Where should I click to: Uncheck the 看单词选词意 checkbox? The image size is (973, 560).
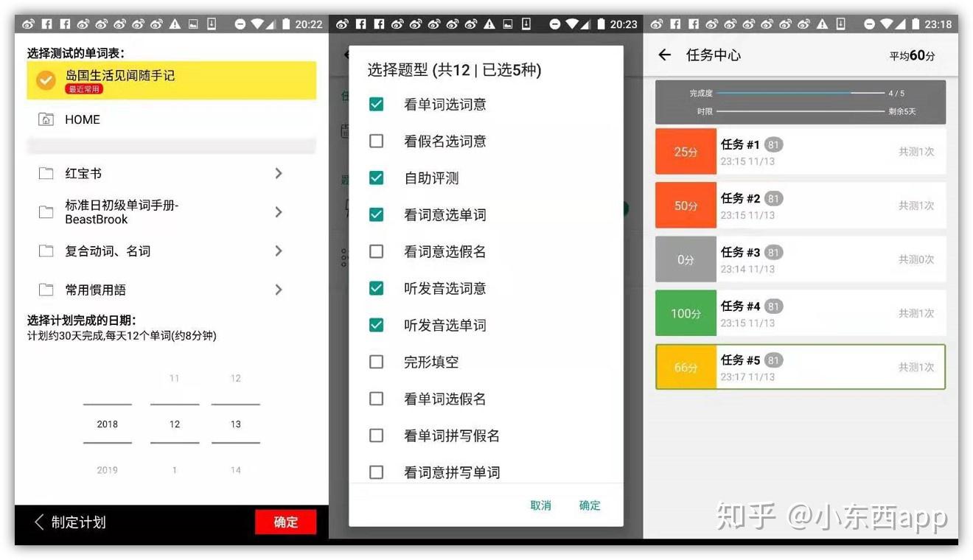[x=376, y=104]
